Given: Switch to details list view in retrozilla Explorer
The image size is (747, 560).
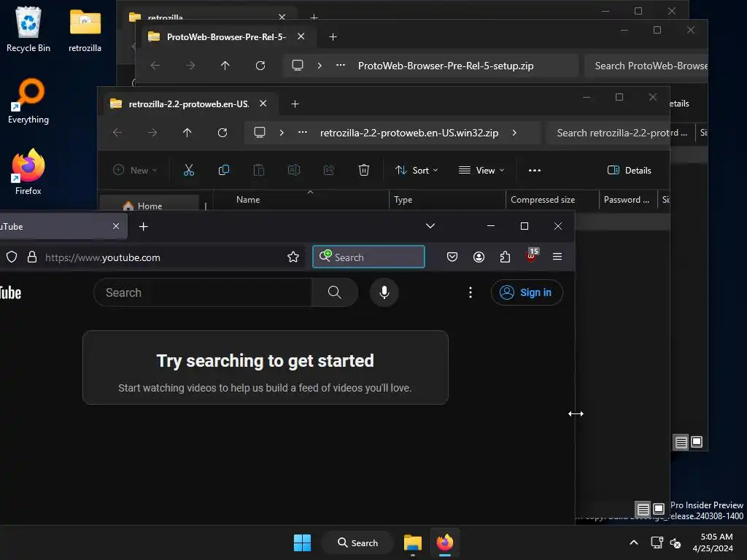Looking at the screenshot, I should coord(643,510).
